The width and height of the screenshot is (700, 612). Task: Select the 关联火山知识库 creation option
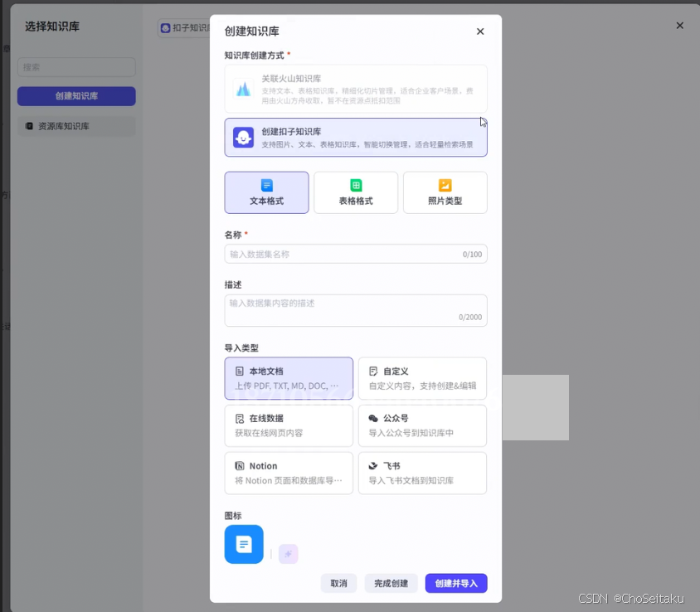point(355,89)
